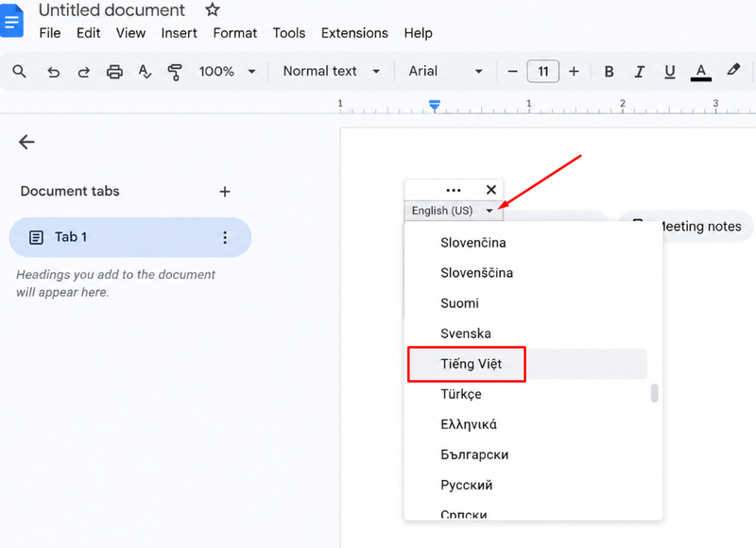Select Български language option
Viewport: 756px width, 548px height.
tap(526, 454)
